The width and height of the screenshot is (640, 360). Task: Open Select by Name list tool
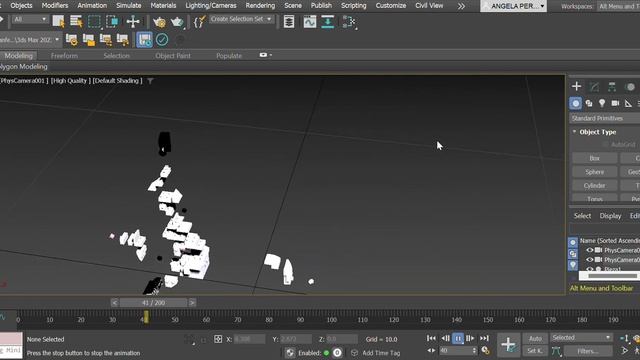(76, 22)
